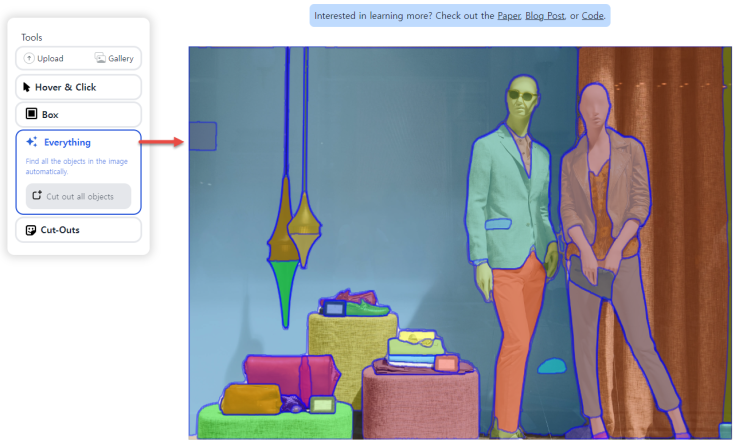Expand the Cut-Outs panel
The image size is (743, 448).
click(79, 230)
